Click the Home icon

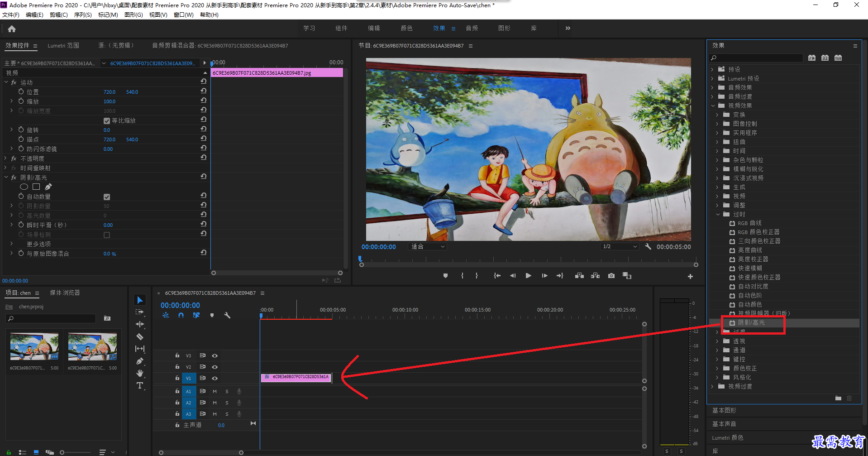(x=12, y=29)
